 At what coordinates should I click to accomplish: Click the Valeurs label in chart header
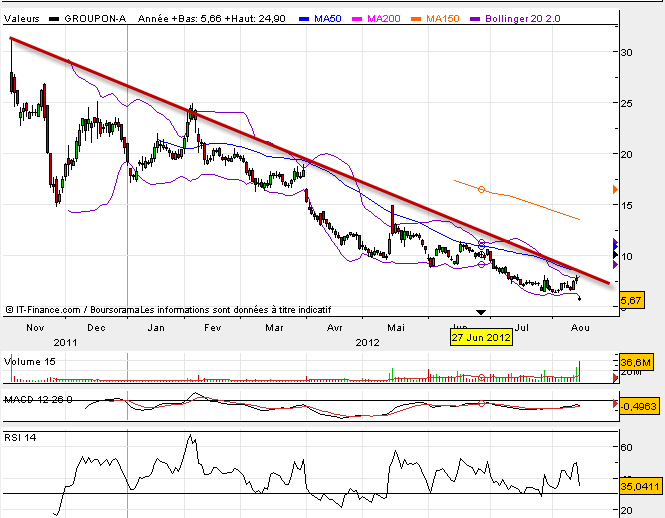coord(21,18)
